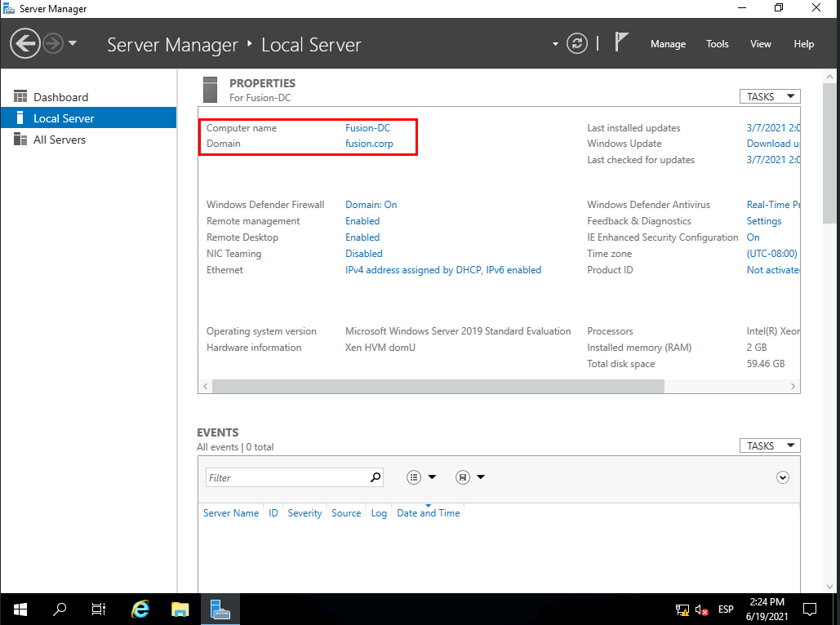Open Task View on the taskbar
840x625 pixels.
click(99, 609)
